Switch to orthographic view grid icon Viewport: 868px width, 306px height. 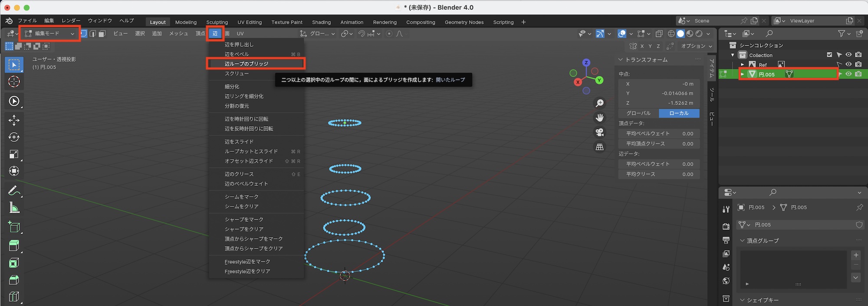[x=600, y=147]
